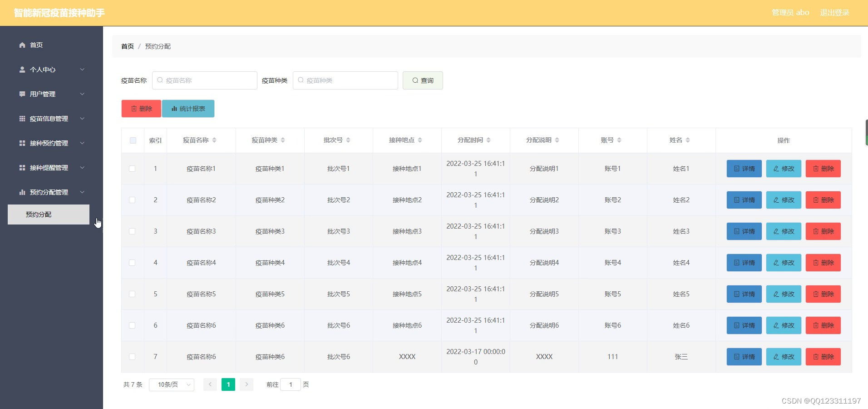Open the 10条/页 page size dropdown
This screenshot has width=868, height=409.
(x=172, y=384)
